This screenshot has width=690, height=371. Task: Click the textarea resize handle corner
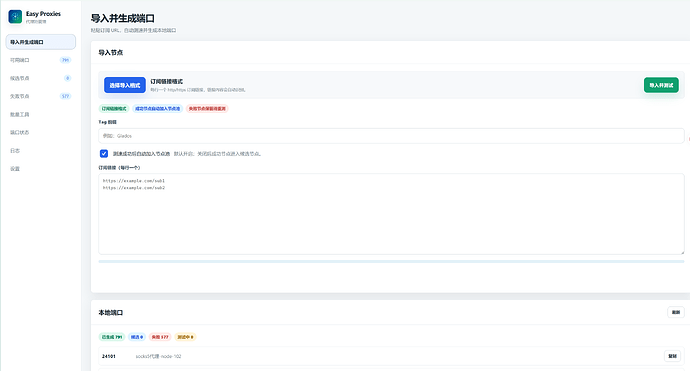[x=682, y=252]
